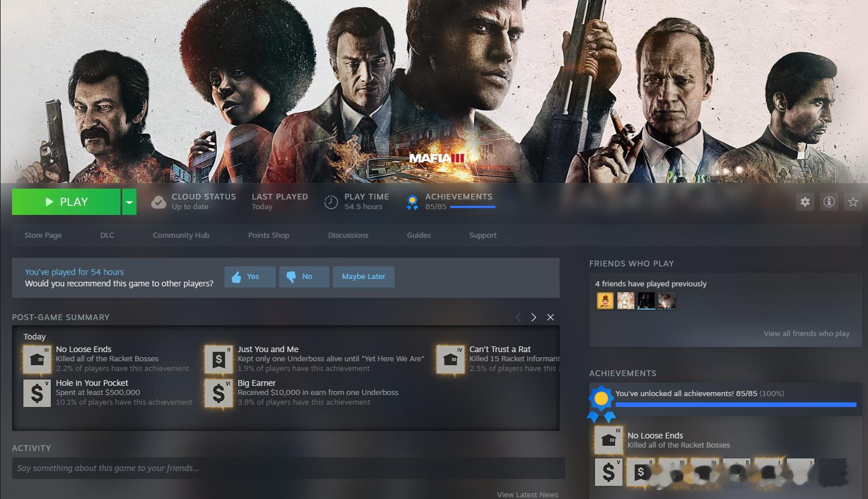Recommend the game with the Yes button

pos(250,277)
